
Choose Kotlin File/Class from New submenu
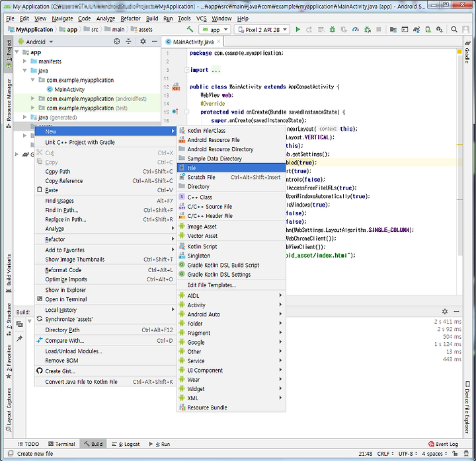click(x=231, y=131)
